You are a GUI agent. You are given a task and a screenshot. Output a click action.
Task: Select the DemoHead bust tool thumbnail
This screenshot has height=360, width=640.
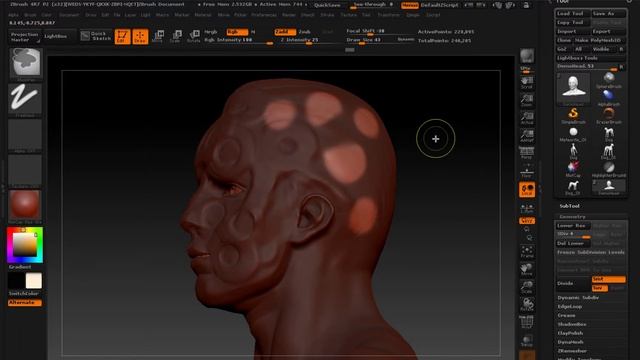click(x=573, y=88)
